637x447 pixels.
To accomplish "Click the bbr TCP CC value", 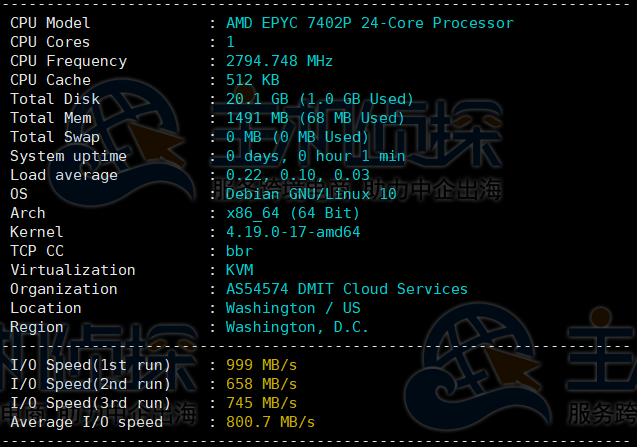I will (239, 251).
